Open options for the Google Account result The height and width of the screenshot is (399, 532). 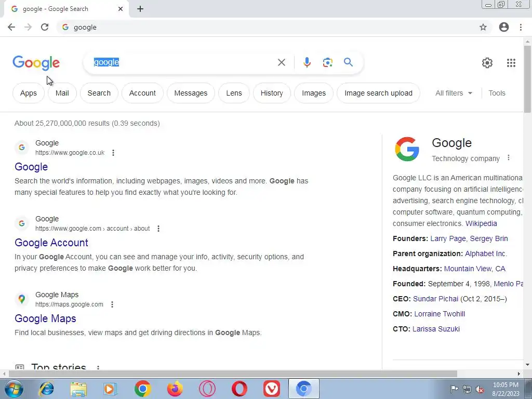coord(158,229)
